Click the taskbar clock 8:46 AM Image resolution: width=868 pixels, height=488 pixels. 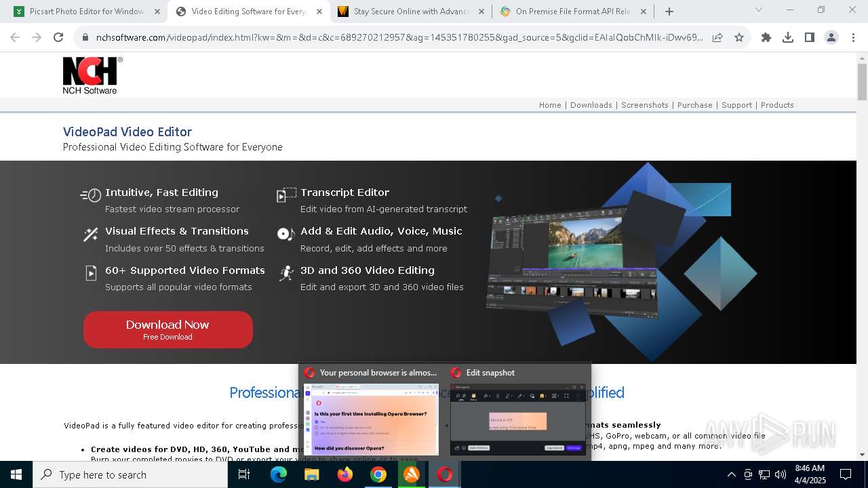point(809,474)
